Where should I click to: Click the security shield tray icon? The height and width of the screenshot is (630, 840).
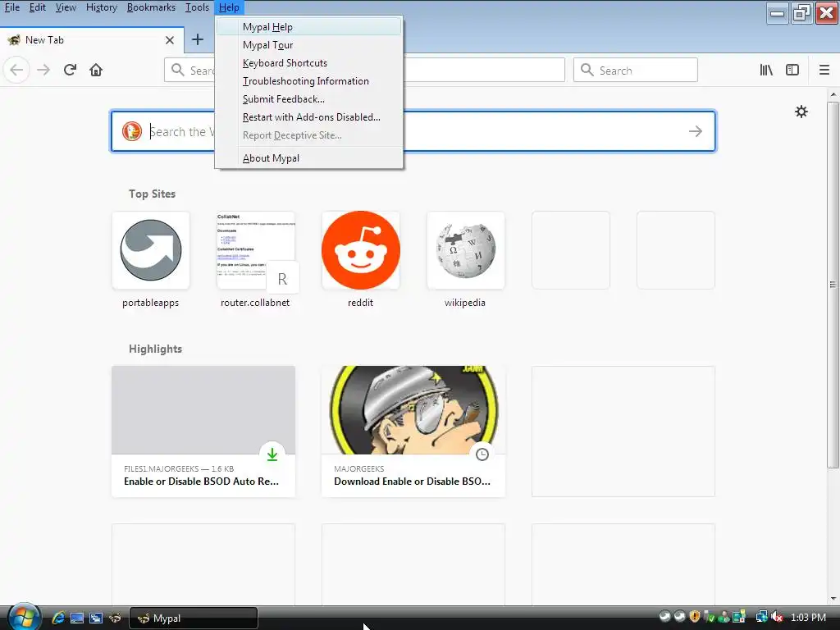click(x=695, y=617)
